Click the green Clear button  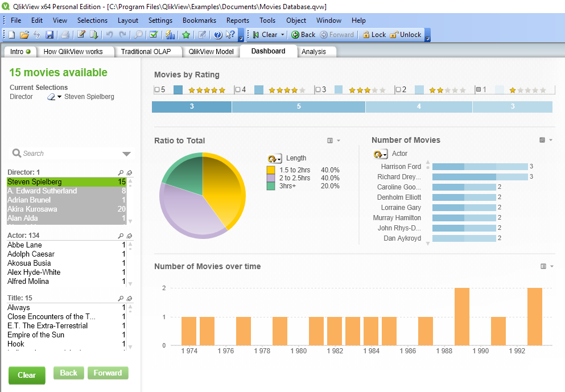27,376
